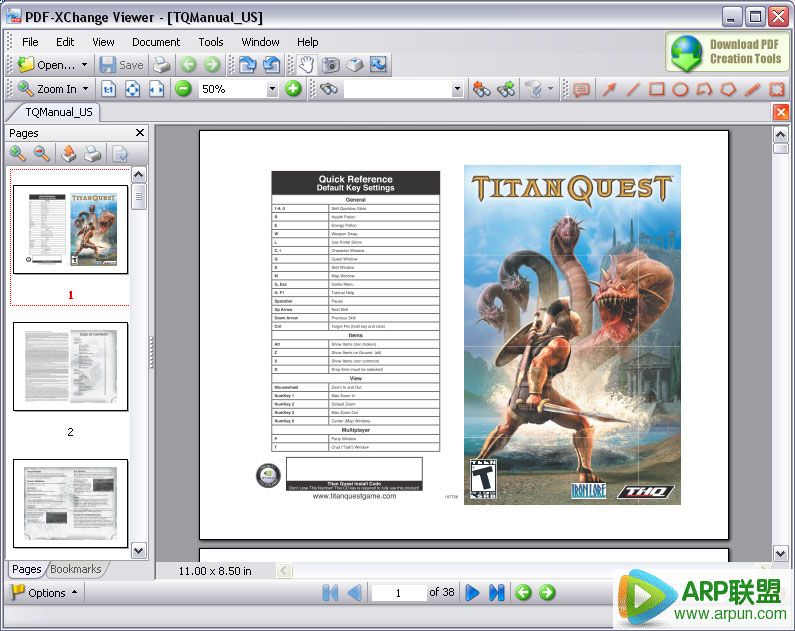The image size is (795, 631).
Task: Rotate page counter-clockwise icon
Action: pos(272,65)
